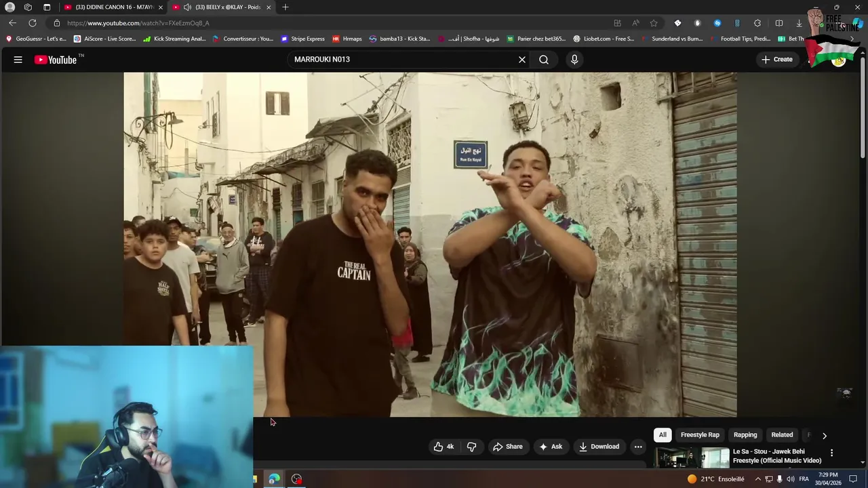
Task: Go back with browser back arrow
Action: 12,23
